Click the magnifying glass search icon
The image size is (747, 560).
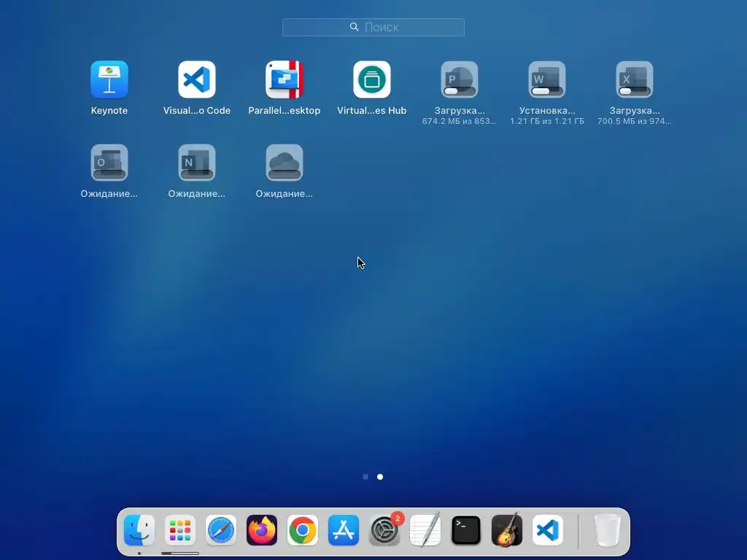[354, 27]
